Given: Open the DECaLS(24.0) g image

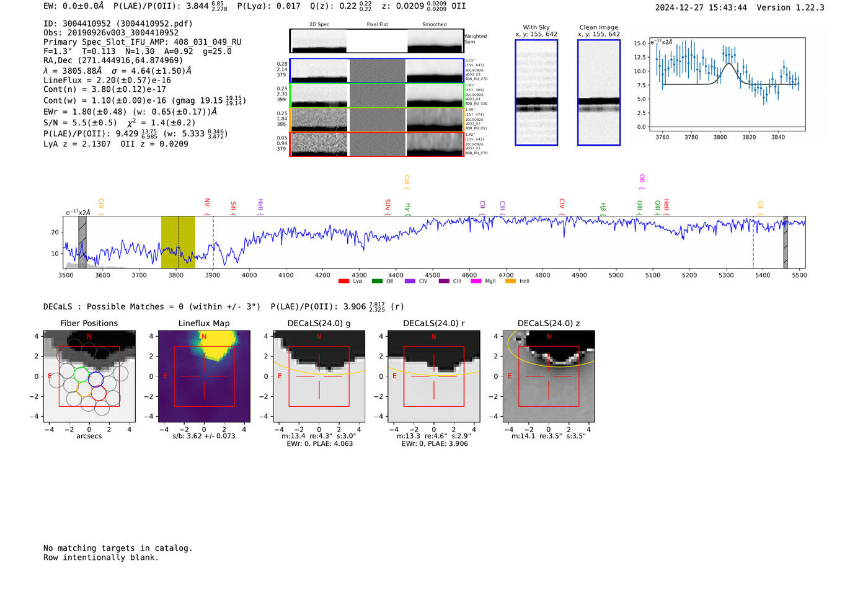Looking at the screenshot, I should 319,376.
